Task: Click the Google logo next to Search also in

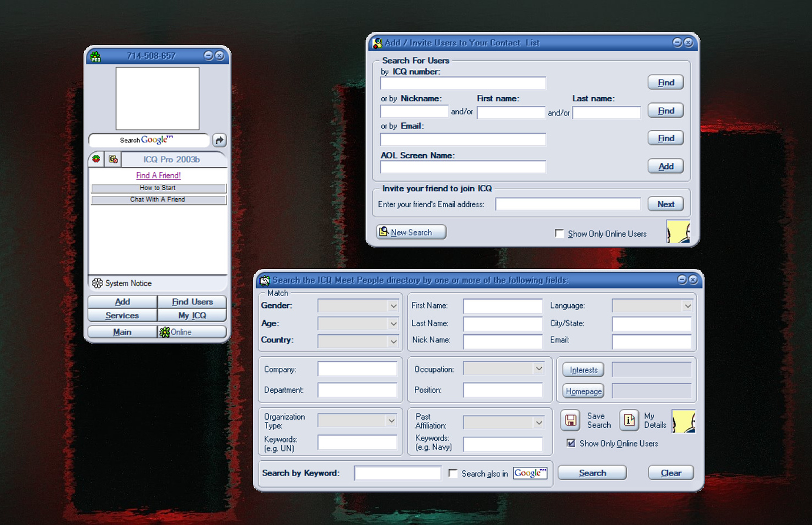Action: click(x=530, y=473)
